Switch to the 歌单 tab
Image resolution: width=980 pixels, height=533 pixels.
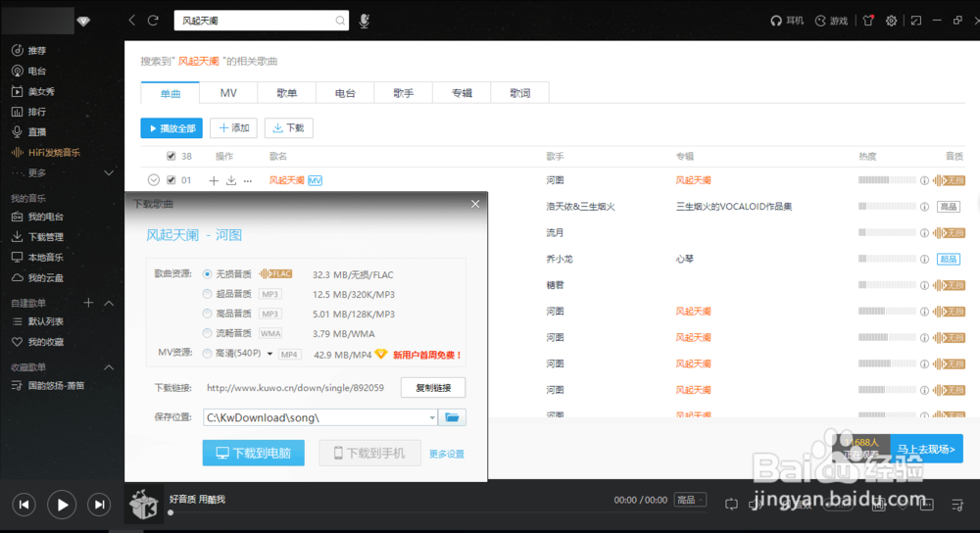(x=287, y=93)
